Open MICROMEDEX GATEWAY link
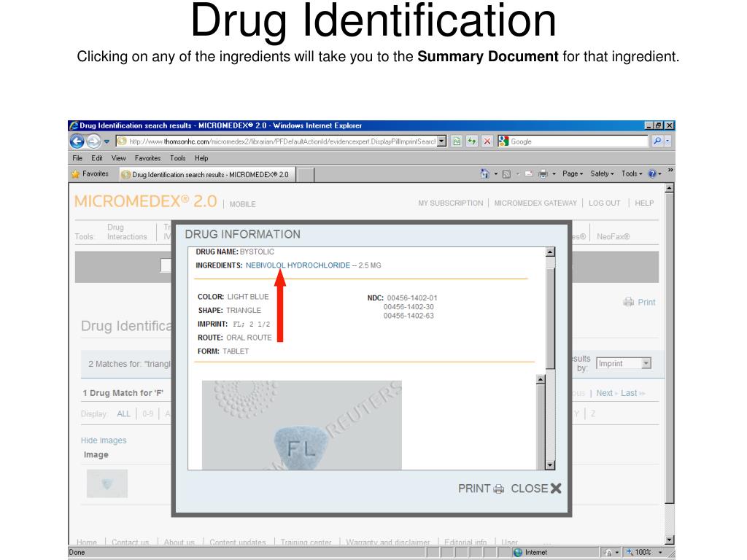Viewport: 747px width, 560px height. pos(535,203)
